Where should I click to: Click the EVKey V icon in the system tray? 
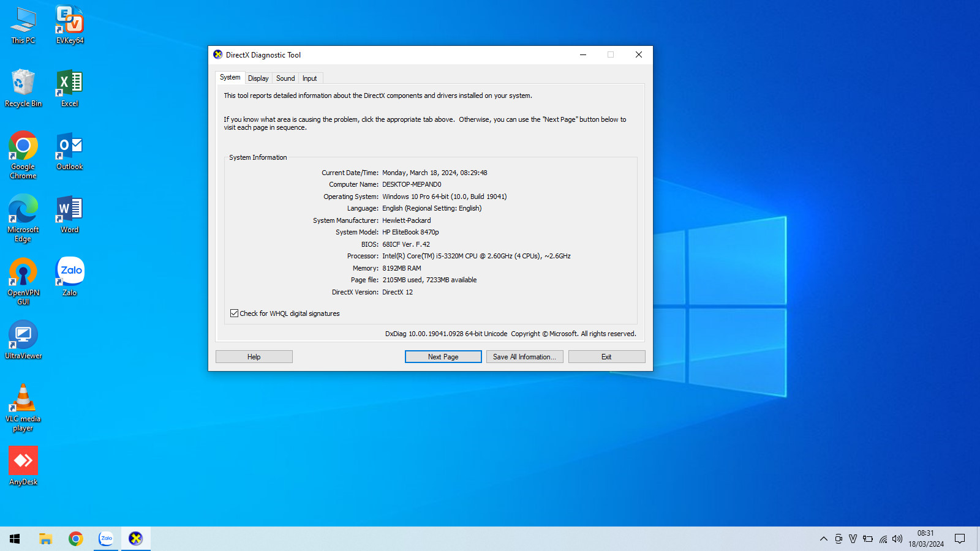[x=853, y=539]
